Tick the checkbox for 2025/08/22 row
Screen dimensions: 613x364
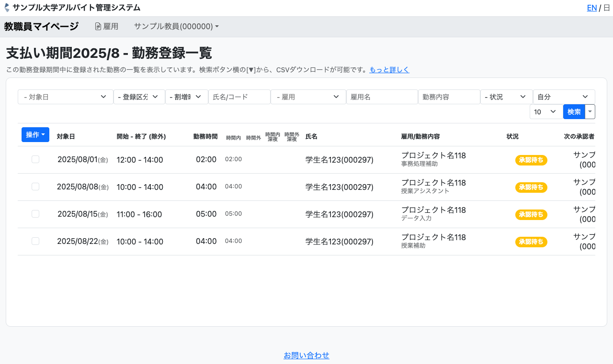(35, 241)
